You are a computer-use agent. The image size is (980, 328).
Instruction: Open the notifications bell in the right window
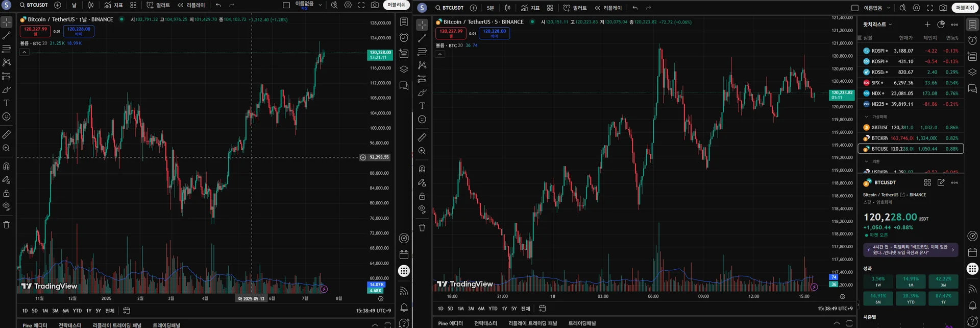click(972, 305)
